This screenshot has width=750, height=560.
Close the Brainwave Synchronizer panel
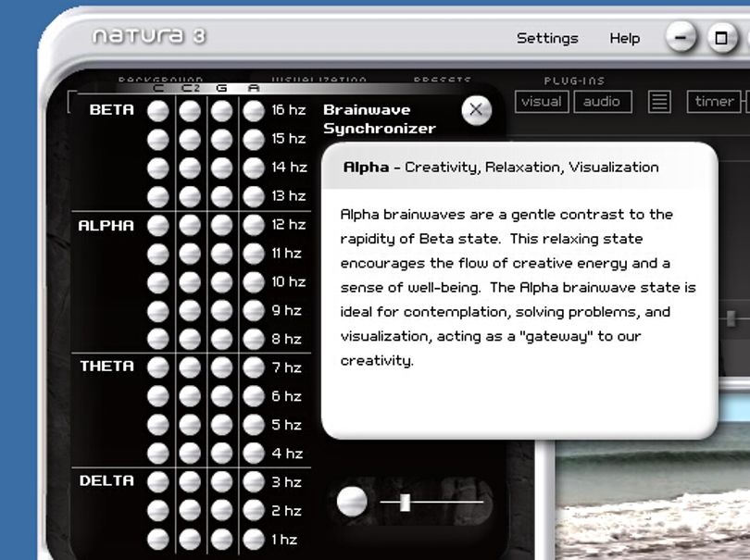tap(476, 110)
